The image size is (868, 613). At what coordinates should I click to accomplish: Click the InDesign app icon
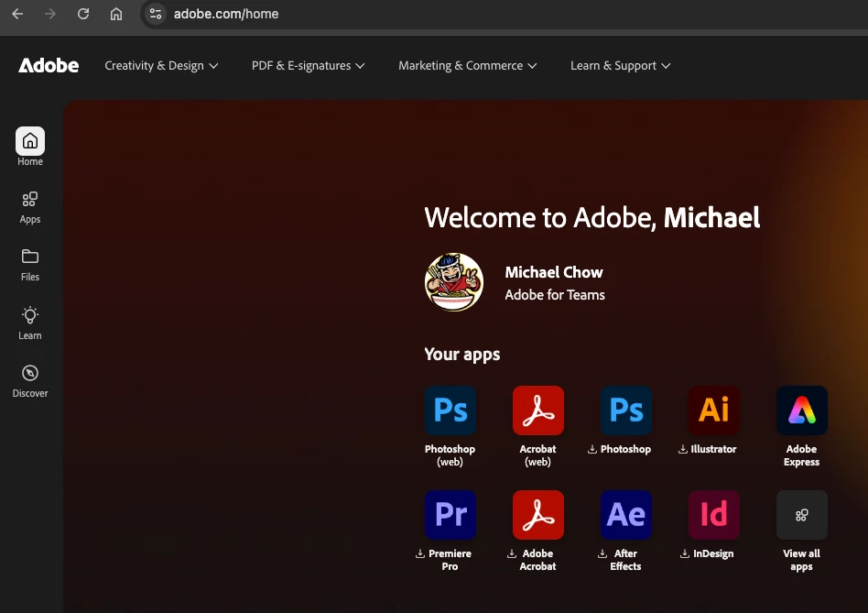coord(714,514)
